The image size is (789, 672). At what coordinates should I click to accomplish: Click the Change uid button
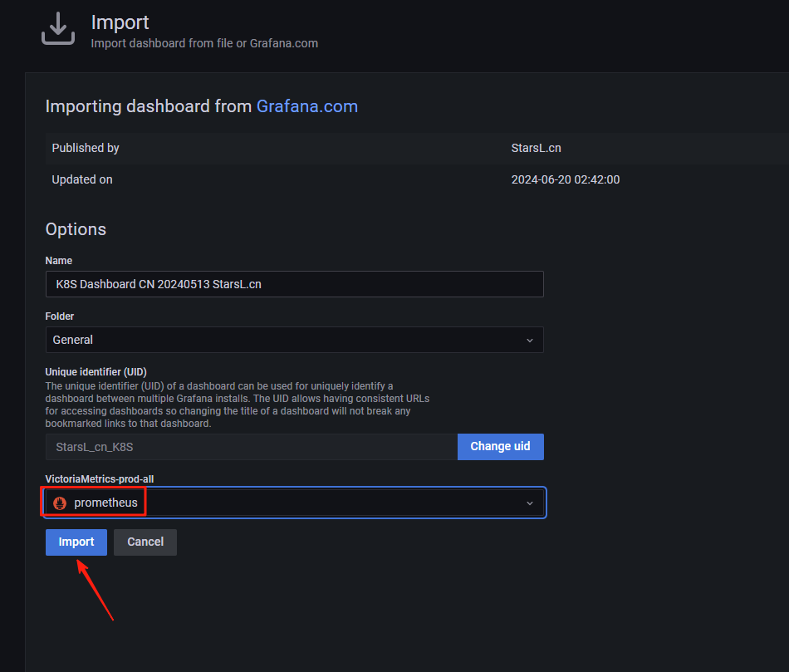pos(500,447)
